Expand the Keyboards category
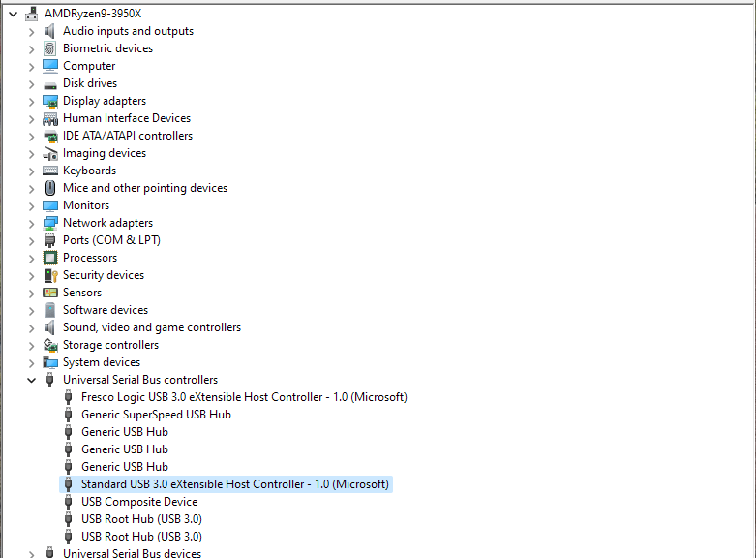The width and height of the screenshot is (756, 558). (31, 171)
